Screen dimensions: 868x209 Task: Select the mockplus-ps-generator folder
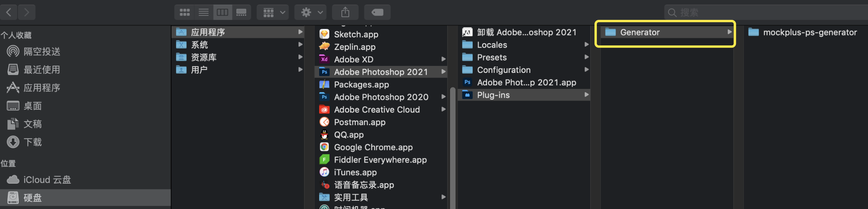809,32
